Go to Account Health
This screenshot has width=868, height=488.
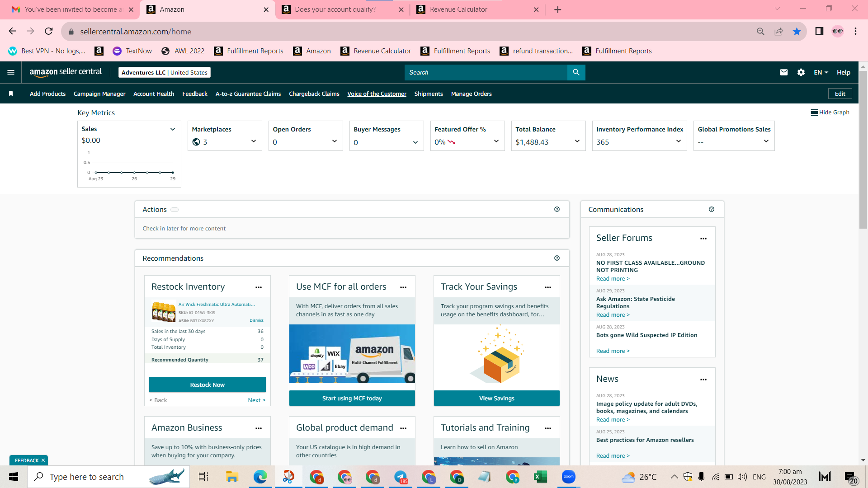[x=154, y=94]
